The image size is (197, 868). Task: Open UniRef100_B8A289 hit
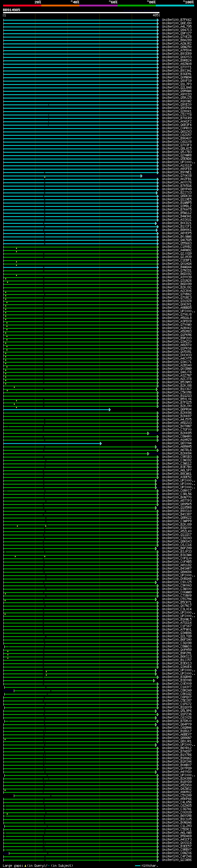[177, 40]
